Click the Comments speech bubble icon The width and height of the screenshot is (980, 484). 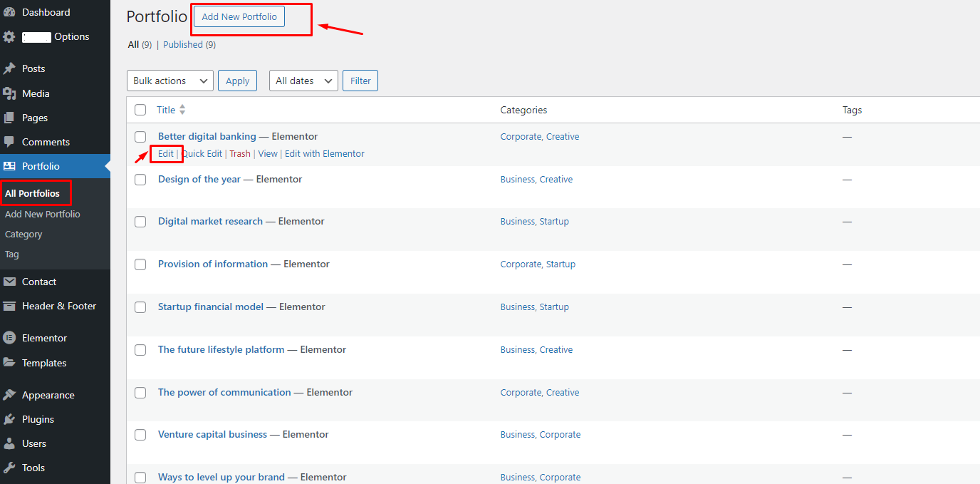tap(9, 142)
